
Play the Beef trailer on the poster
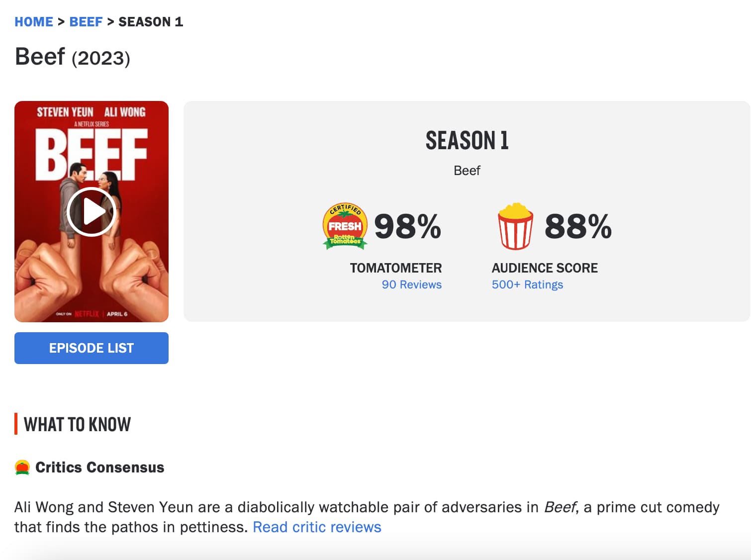tap(92, 212)
